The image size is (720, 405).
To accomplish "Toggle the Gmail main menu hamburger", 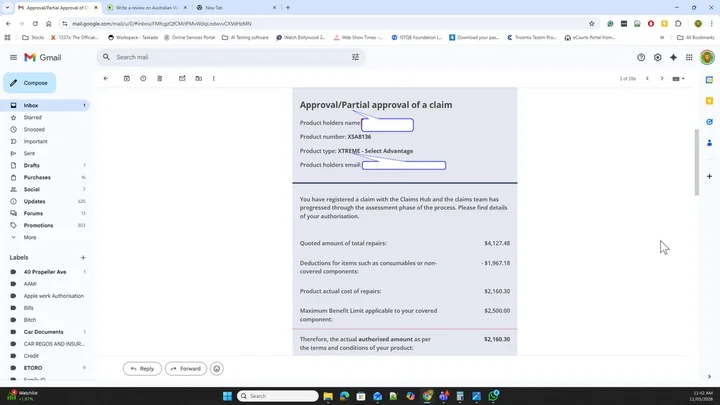I will [x=13, y=58].
